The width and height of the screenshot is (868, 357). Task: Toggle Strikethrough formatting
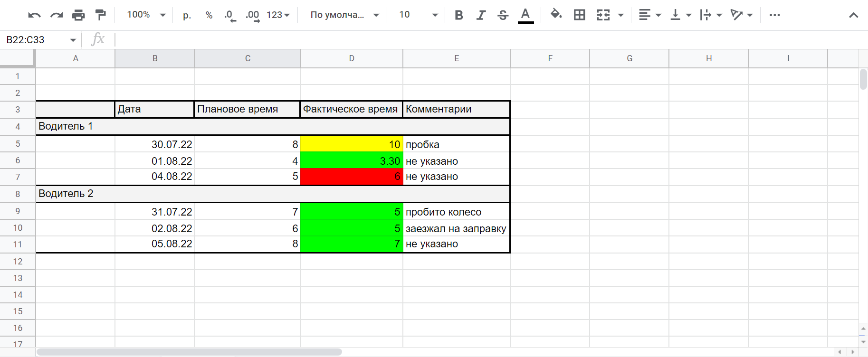[x=503, y=15]
